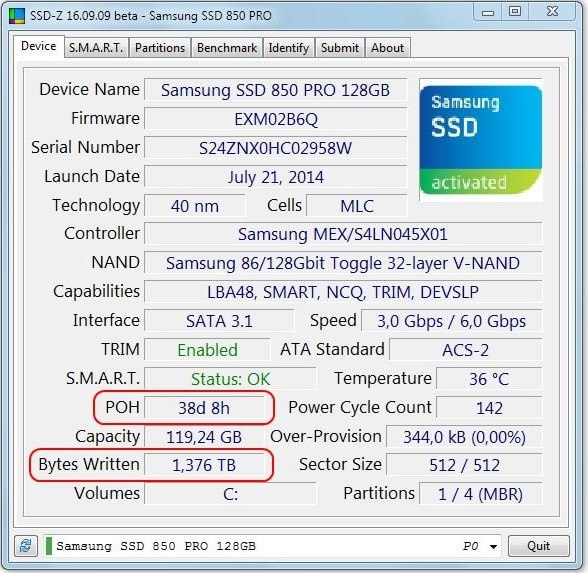Screen dimensions: 588x573
Task: Click the Samsung SSD activated logo image
Action: [480, 140]
